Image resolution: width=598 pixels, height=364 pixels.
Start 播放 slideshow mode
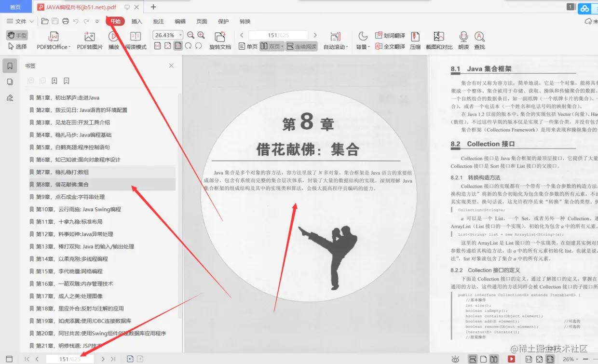pos(113,40)
